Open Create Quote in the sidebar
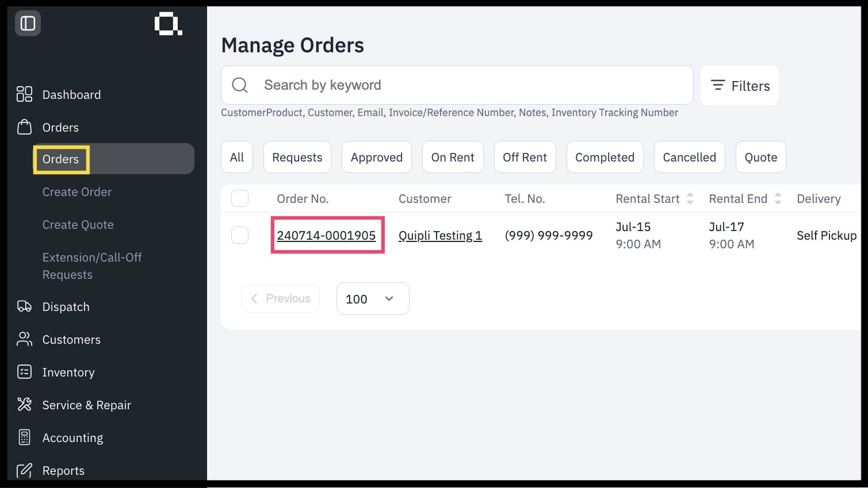Viewport: 868px width, 488px height. pos(78,225)
